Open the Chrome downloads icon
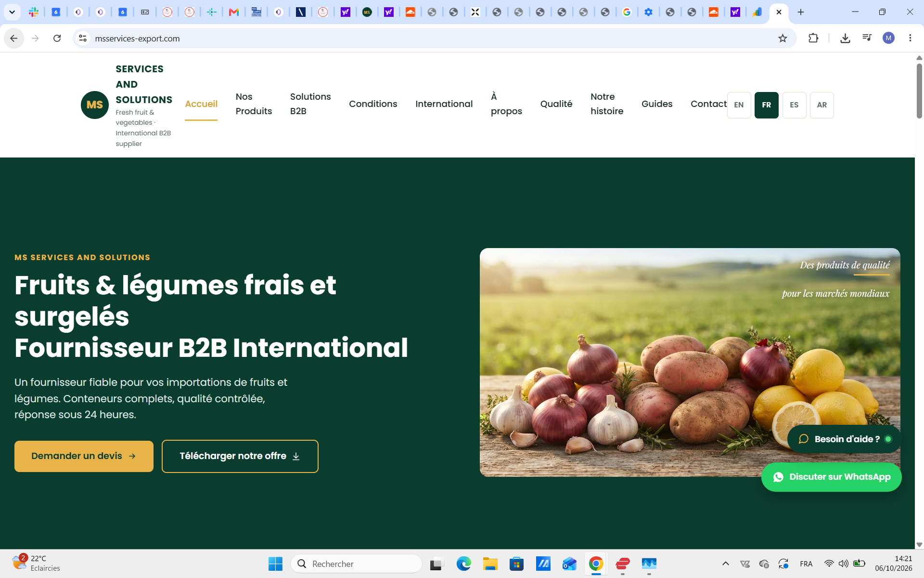 pyautogui.click(x=845, y=38)
